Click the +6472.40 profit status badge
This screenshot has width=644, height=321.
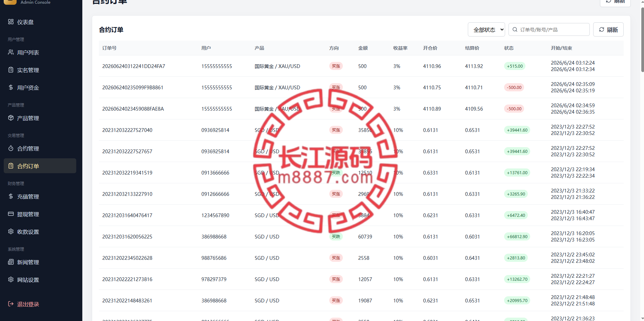[516, 215]
